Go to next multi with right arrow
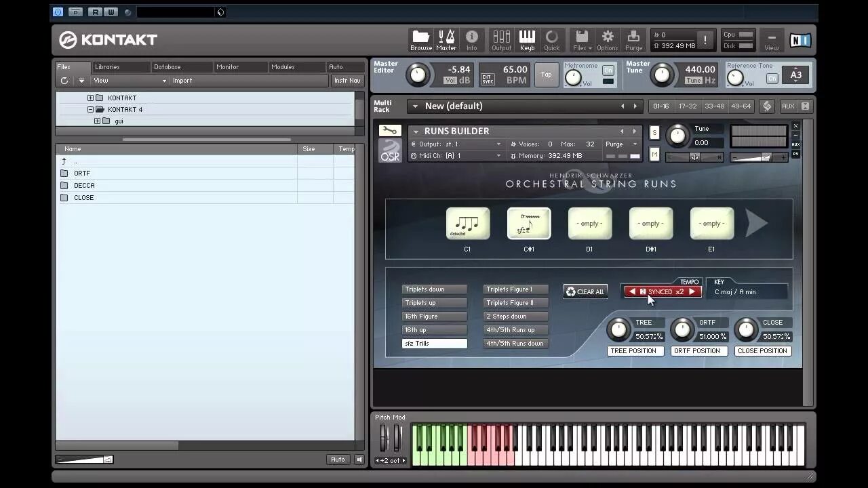 (x=635, y=106)
